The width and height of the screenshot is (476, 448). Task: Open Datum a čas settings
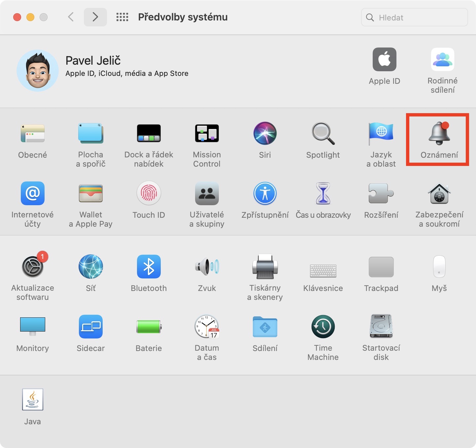tap(207, 327)
